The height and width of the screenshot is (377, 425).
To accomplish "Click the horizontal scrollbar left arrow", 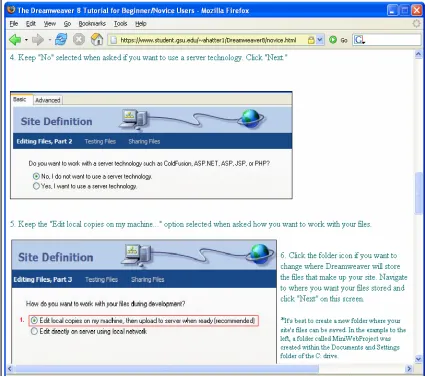I will pos(10,369).
